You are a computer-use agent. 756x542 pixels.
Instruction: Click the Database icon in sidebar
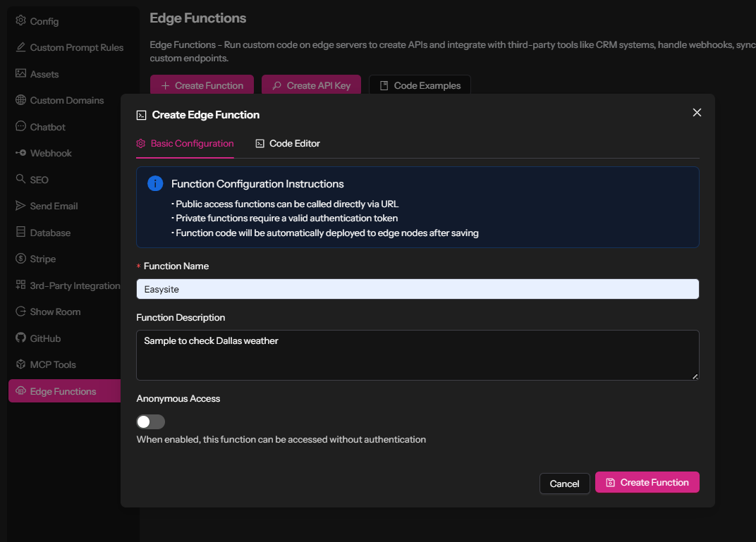coord(20,233)
